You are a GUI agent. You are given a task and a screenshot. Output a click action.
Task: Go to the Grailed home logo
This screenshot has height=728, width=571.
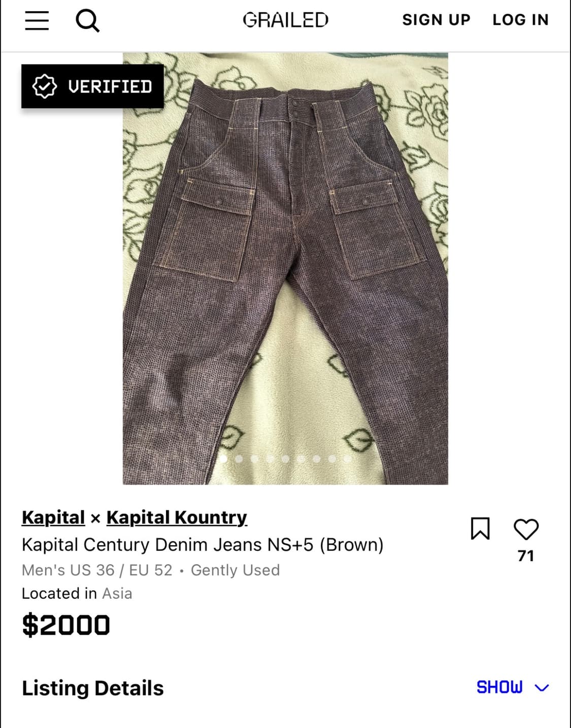tap(285, 20)
